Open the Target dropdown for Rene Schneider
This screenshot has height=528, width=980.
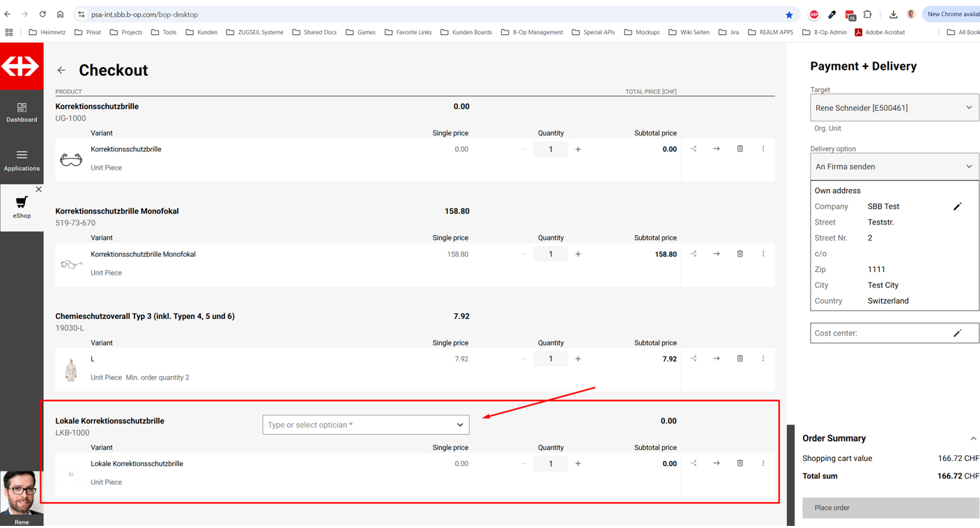pos(894,108)
